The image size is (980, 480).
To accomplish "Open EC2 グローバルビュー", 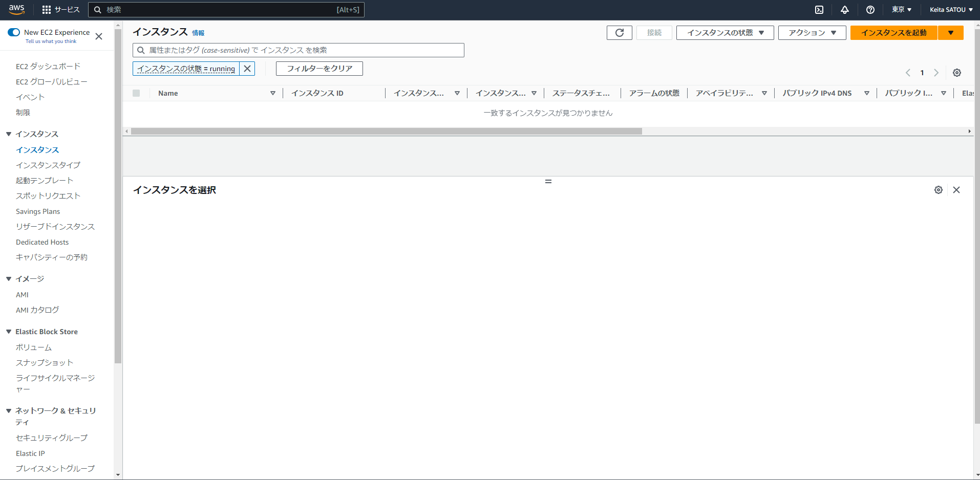I will (52, 82).
